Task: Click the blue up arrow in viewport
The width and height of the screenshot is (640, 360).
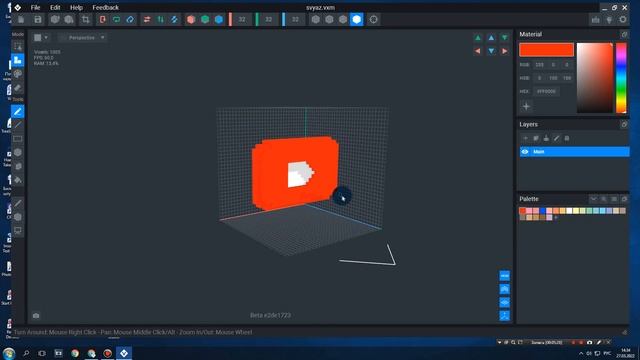Action: pos(491,38)
